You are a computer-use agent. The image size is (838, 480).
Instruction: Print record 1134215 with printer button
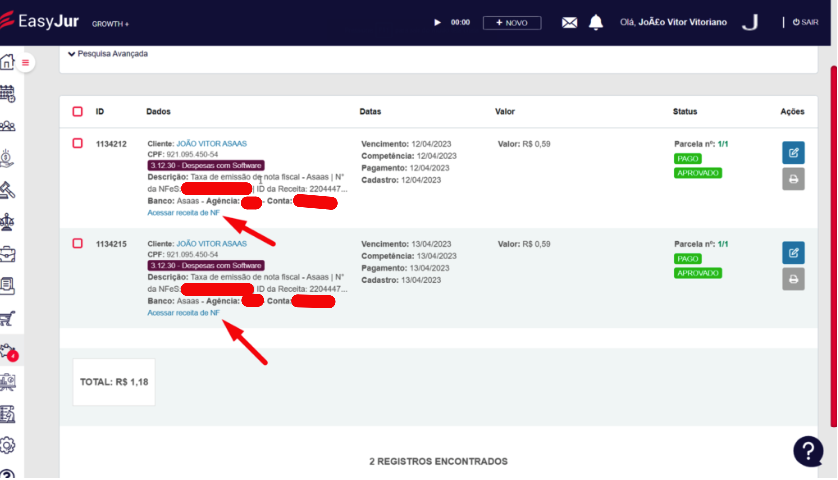coord(793,279)
